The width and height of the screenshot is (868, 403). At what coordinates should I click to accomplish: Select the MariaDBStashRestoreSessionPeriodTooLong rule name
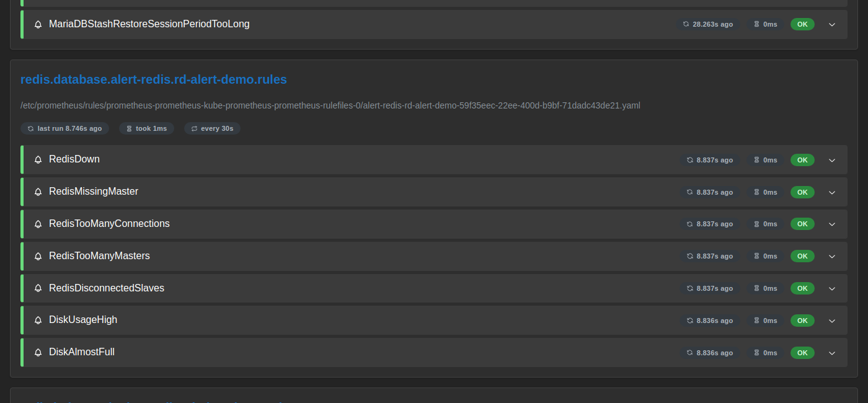[x=149, y=24]
